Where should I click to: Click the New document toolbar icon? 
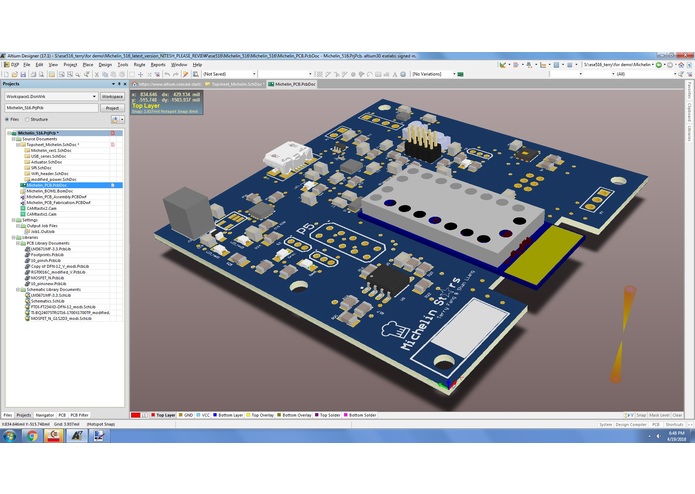pyautogui.click(x=6, y=74)
